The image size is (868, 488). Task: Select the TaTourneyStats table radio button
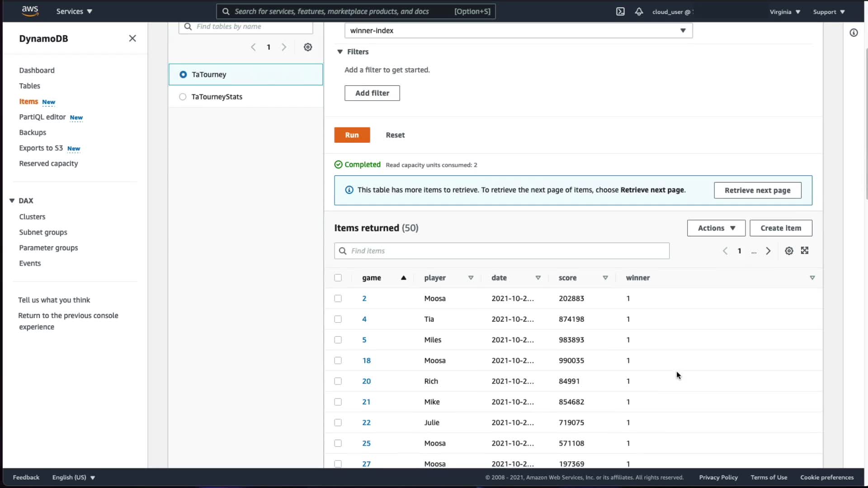183,97
